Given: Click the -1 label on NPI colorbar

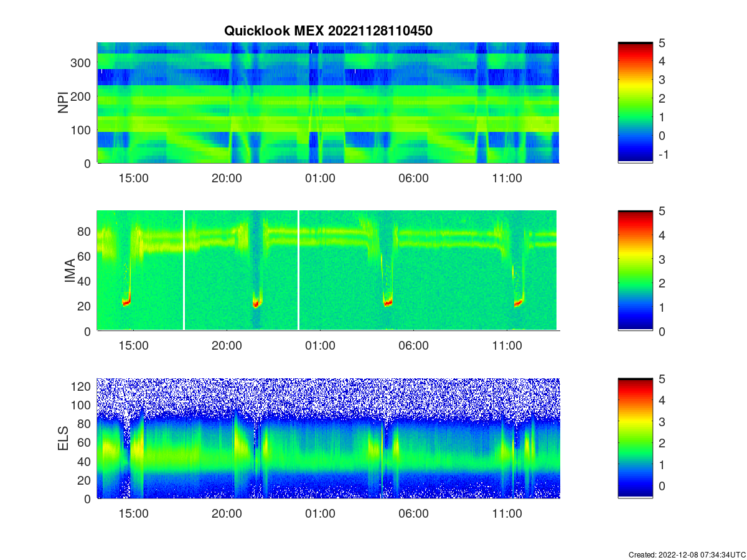Looking at the screenshot, I should coord(664,154).
